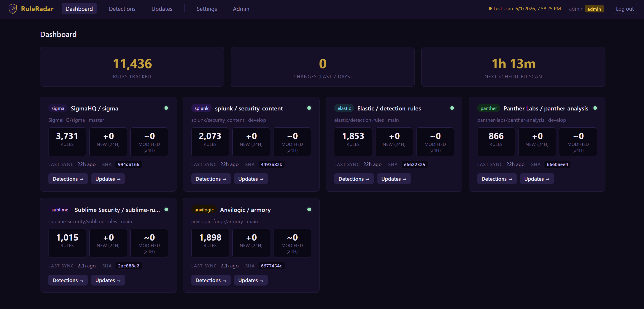Click the anvilogic source tag
644x309 pixels.
[204, 210]
